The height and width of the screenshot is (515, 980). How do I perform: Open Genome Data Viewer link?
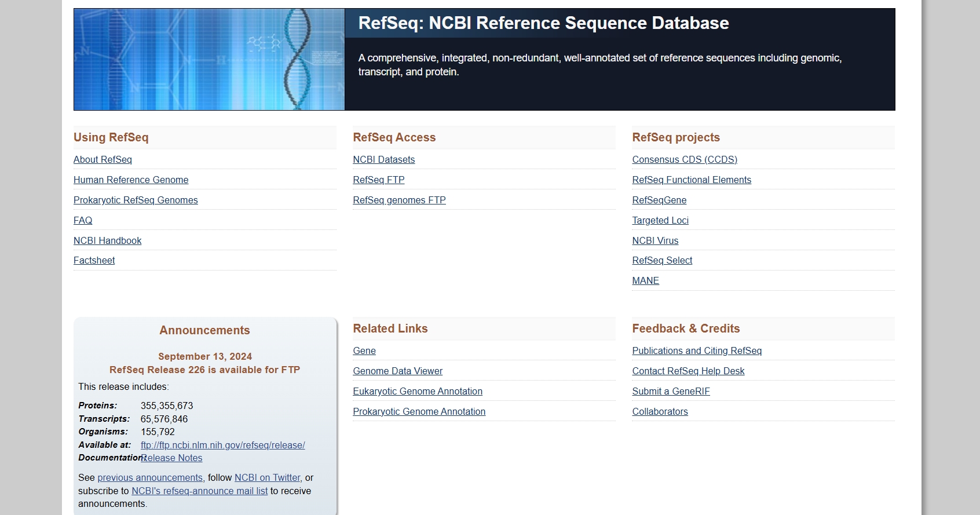pyautogui.click(x=397, y=371)
